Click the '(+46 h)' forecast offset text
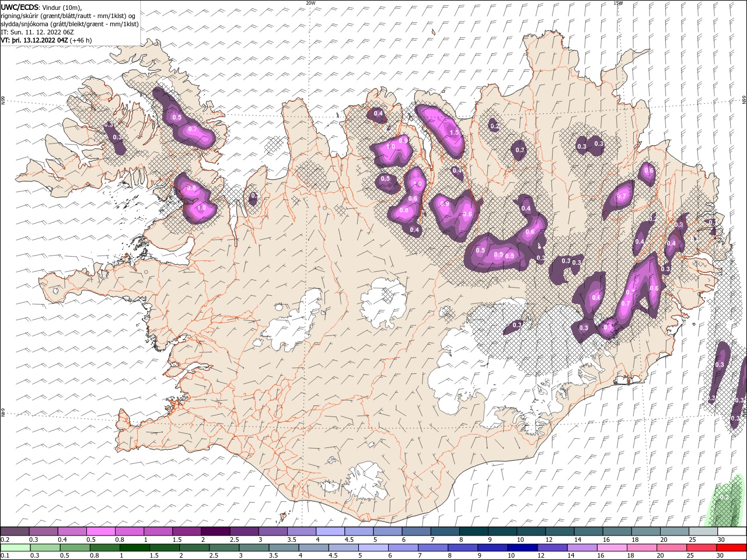Viewport: 747px width, 560px height. [x=81, y=40]
